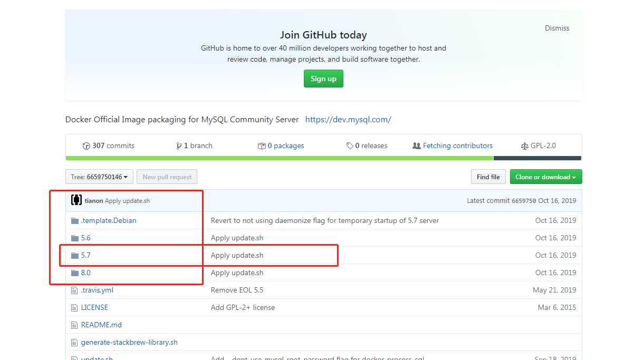Click the contributors people icon
Viewport: 644px width, 360px height.
(x=417, y=146)
